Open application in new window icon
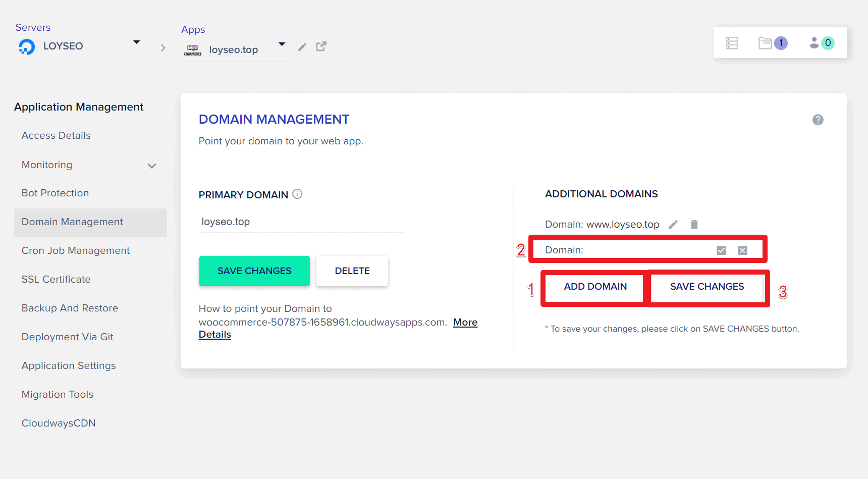Screen dimensions: 868x479 tap(321, 46)
